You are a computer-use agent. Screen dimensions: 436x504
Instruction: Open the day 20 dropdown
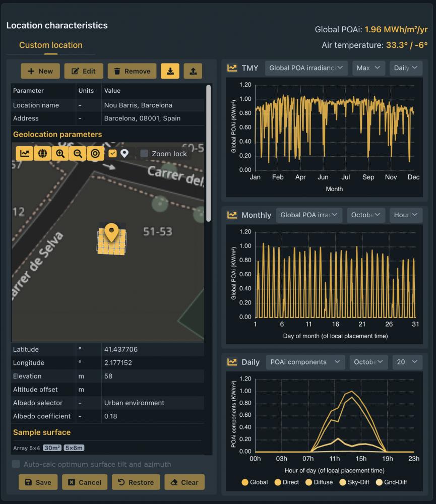click(x=407, y=362)
